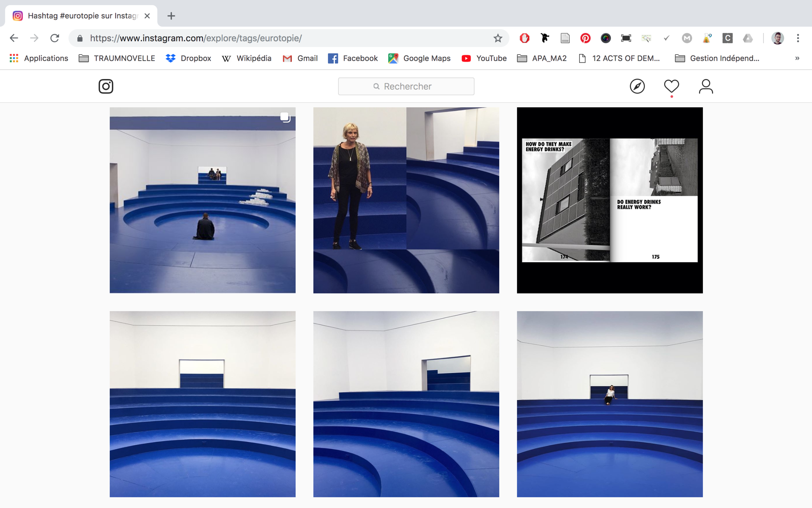Bookmark page with the star icon

pos(498,38)
